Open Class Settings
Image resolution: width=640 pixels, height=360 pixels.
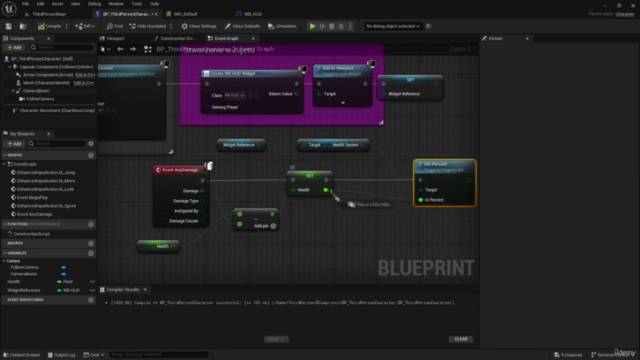tap(199, 26)
